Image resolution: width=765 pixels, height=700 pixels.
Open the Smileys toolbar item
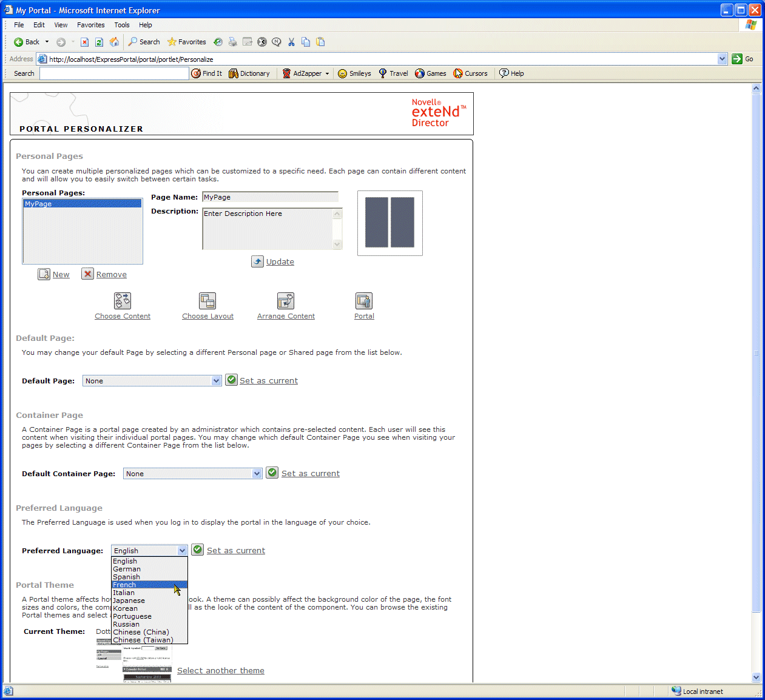pyautogui.click(x=354, y=73)
